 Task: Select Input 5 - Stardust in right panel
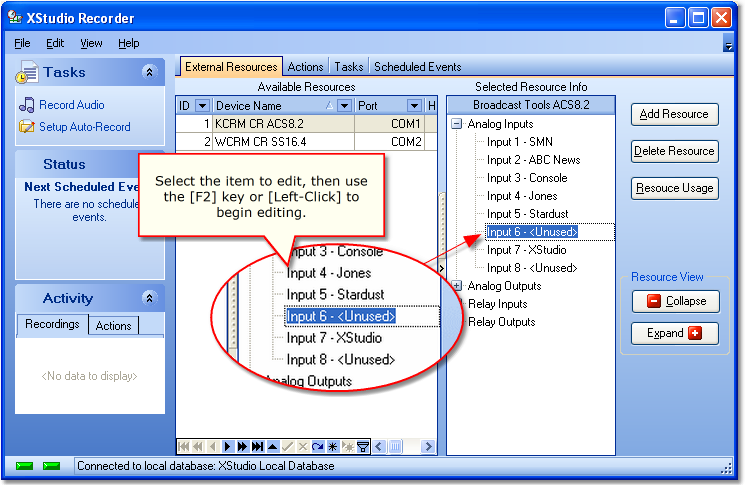527,214
